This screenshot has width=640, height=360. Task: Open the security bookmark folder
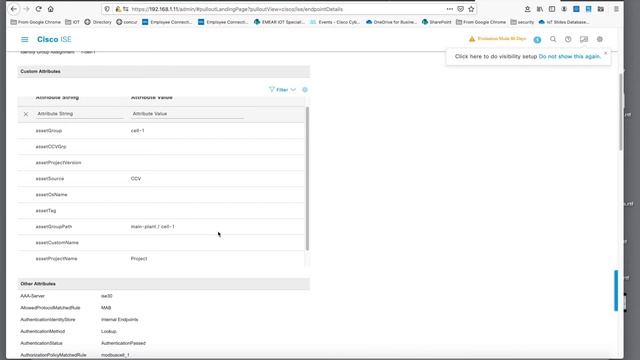point(522,22)
